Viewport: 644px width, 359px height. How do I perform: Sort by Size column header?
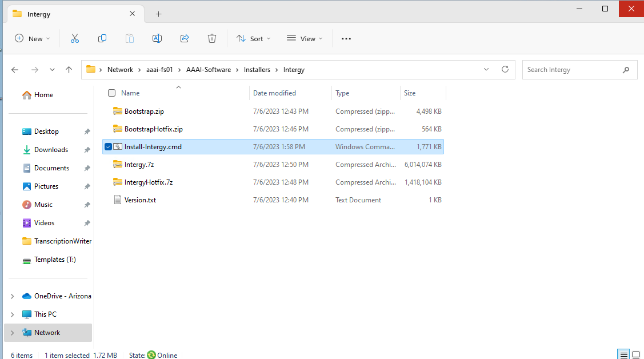tap(410, 93)
